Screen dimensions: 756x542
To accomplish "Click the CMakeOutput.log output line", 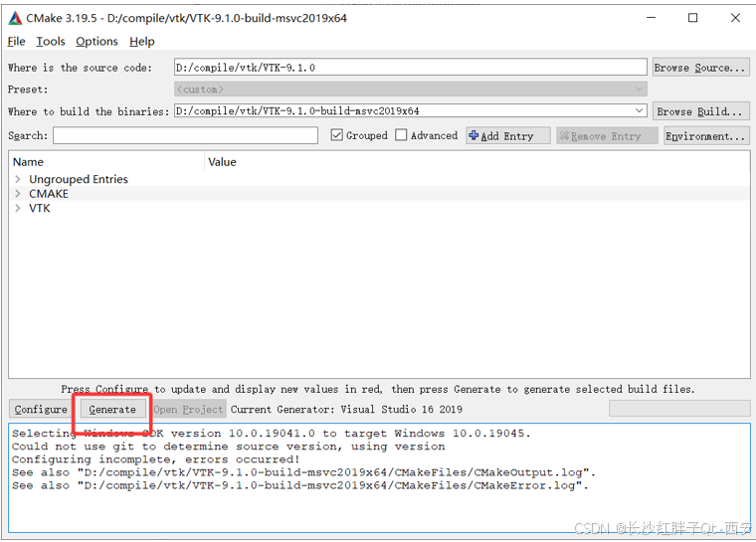I will point(303,472).
